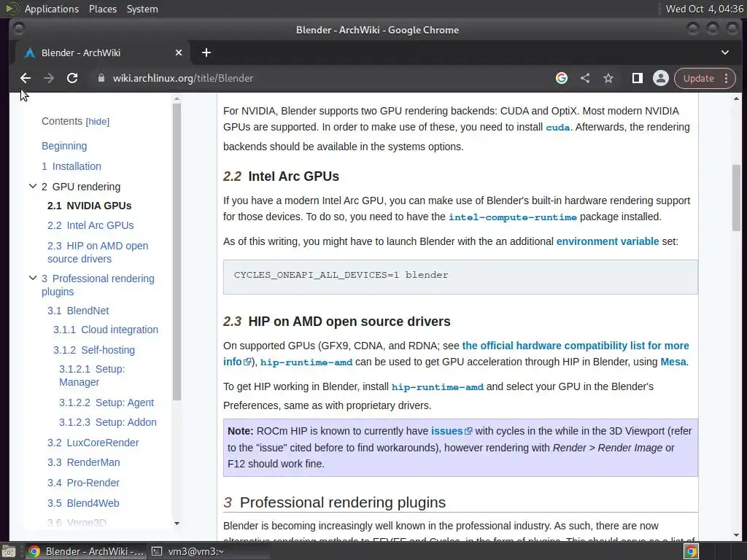Open the ROCm issues external link
Viewport: 747px width, 560px height.
tap(451, 431)
